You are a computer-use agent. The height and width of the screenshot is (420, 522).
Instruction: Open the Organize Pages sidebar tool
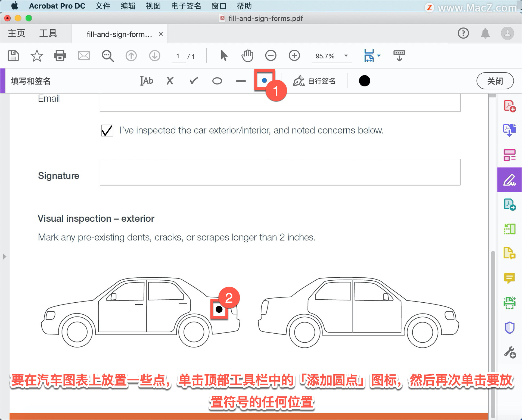[509, 155]
